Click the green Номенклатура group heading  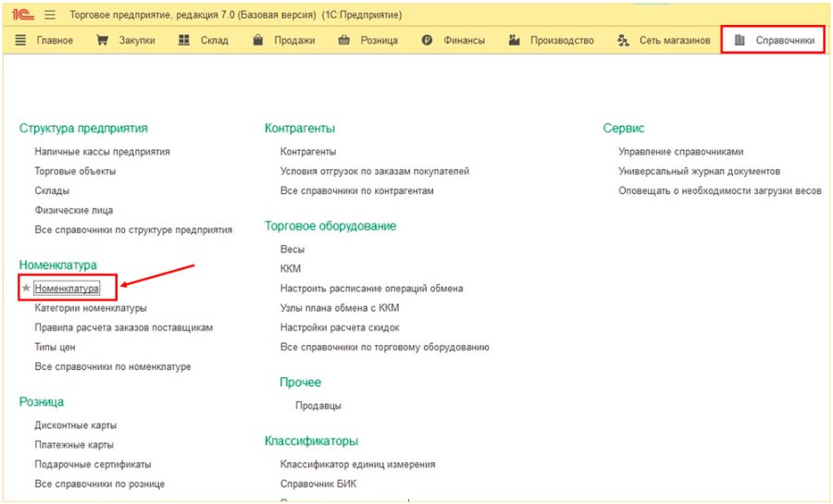click(58, 264)
